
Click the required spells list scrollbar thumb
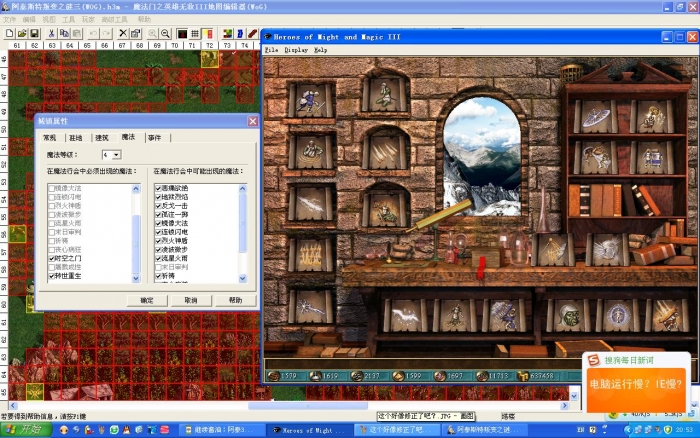[136, 244]
